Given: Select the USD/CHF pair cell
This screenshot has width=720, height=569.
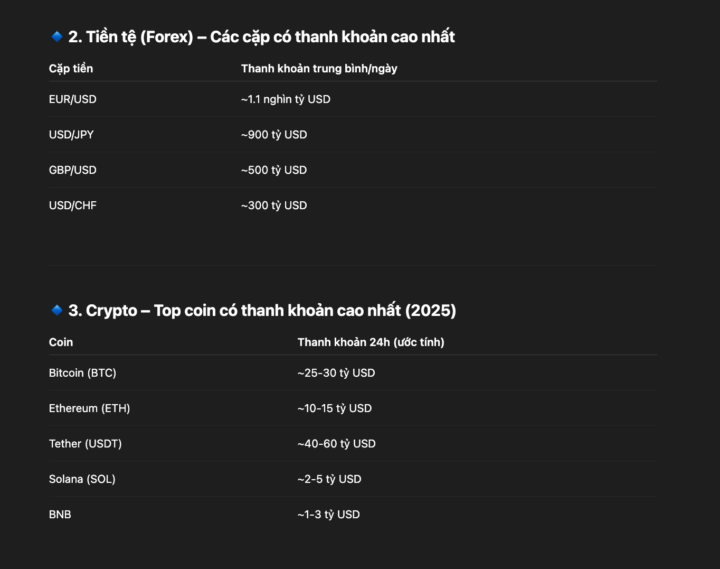Looking at the screenshot, I should [x=73, y=205].
